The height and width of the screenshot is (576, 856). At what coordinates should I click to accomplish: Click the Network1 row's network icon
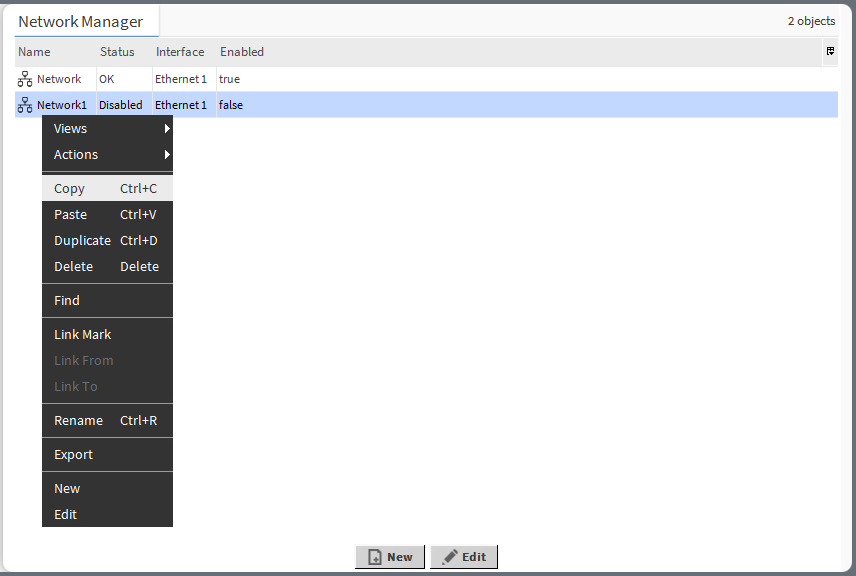click(x=25, y=105)
